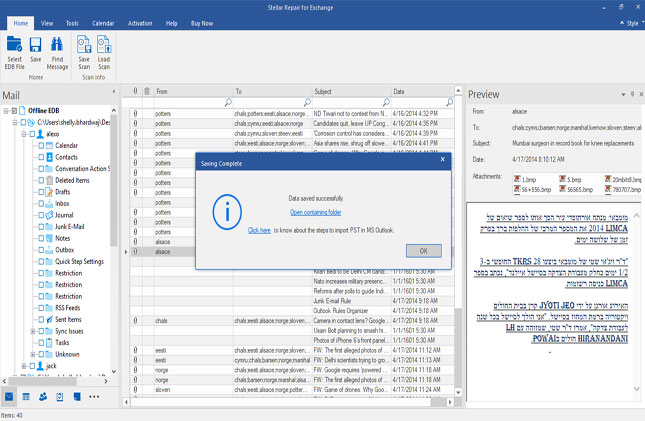Screen dimensions: 645x421
Task: Close the Saving Complete dialog
Action: tap(443, 160)
